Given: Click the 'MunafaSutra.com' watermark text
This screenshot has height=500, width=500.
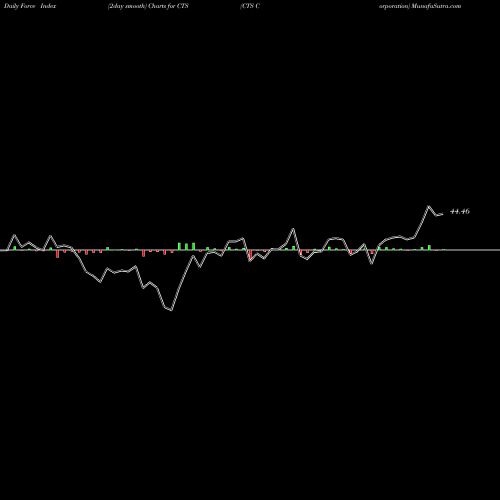Looking at the screenshot, I should [436, 6].
